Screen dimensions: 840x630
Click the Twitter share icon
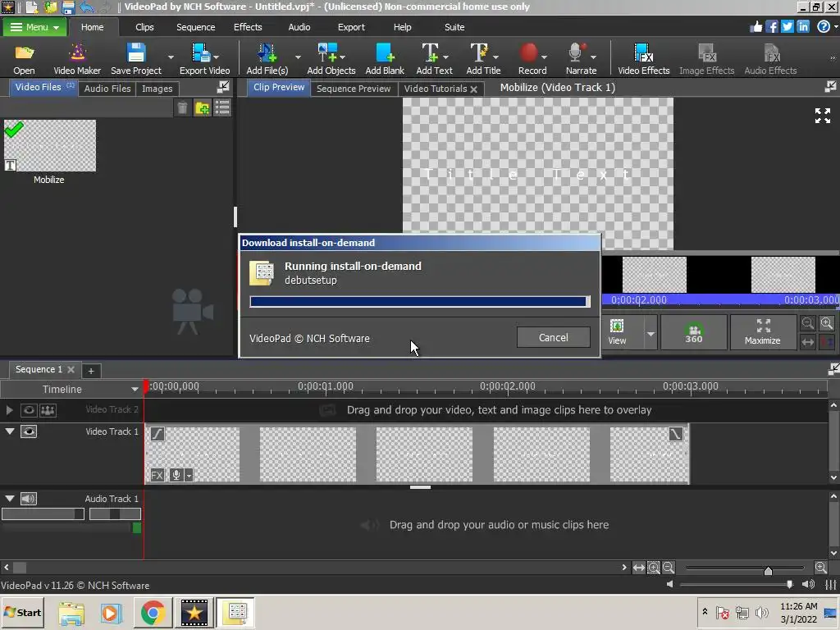tap(787, 26)
